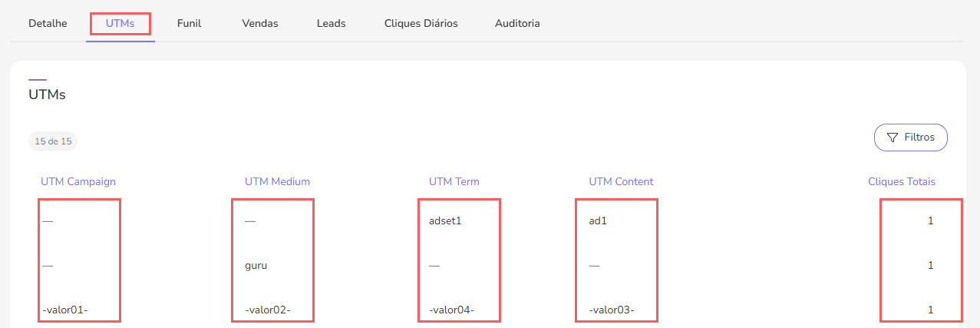The width and height of the screenshot is (980, 328).
Task: Click the -valor03- content cell
Action: point(612,310)
